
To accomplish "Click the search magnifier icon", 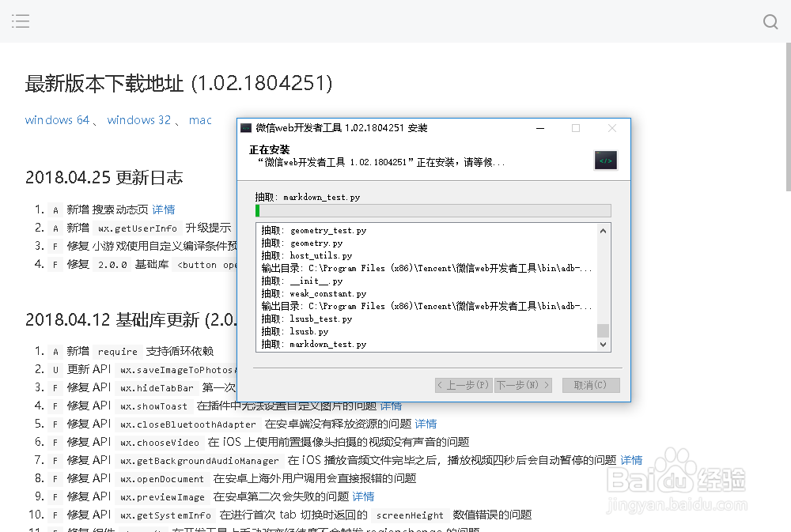I will click(770, 21).
